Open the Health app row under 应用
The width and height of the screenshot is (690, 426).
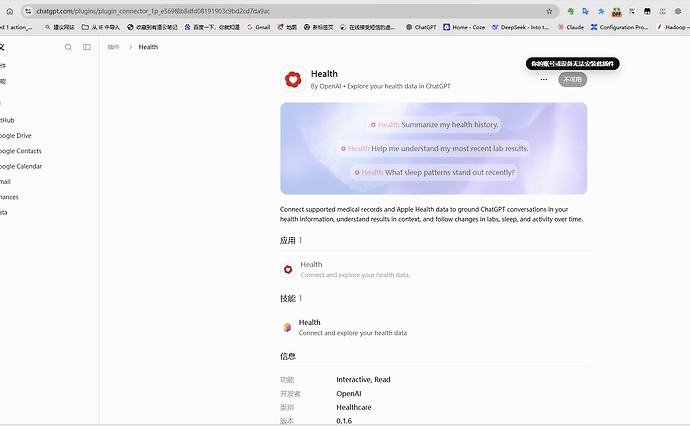pyautogui.click(x=433, y=269)
